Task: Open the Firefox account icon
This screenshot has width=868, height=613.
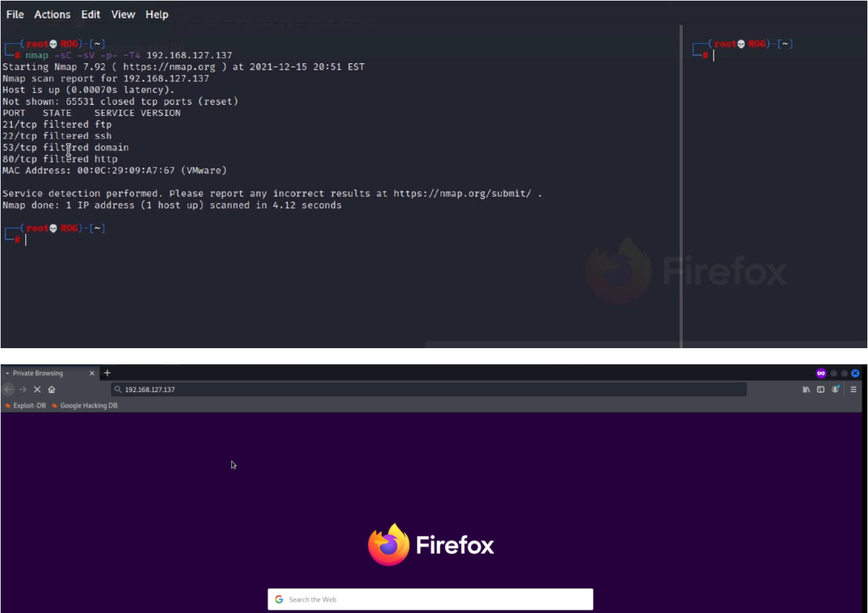Action: [835, 390]
